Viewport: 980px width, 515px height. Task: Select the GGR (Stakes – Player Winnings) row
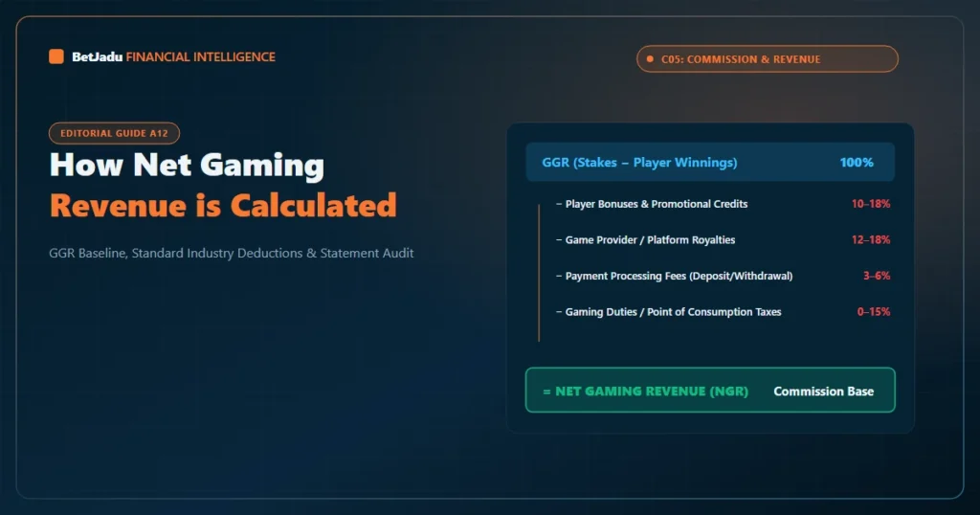(710, 163)
